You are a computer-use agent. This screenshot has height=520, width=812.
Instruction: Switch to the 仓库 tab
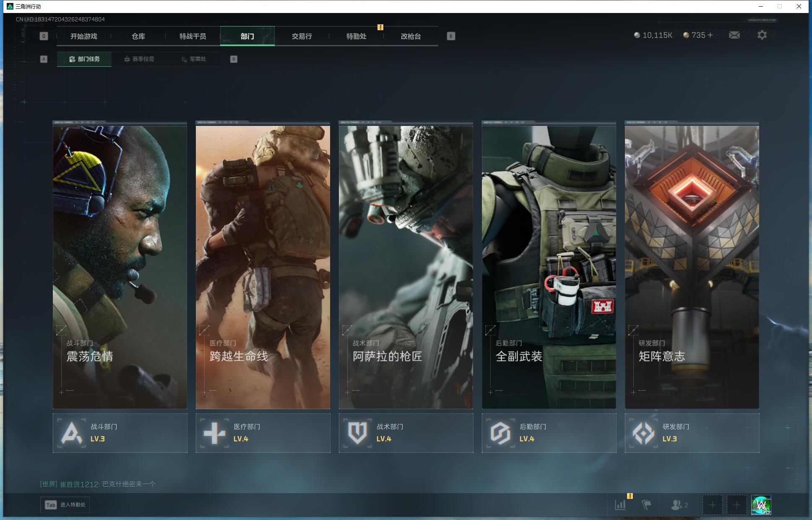(138, 37)
